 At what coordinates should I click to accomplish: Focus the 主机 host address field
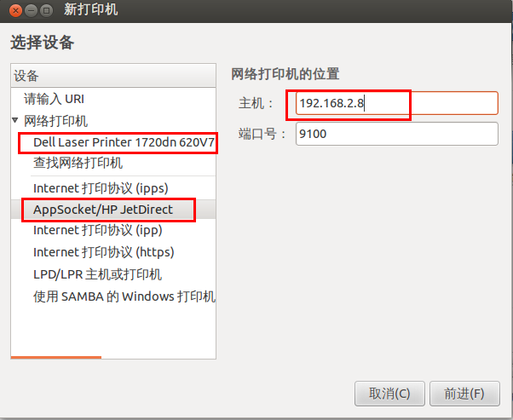[x=397, y=103]
